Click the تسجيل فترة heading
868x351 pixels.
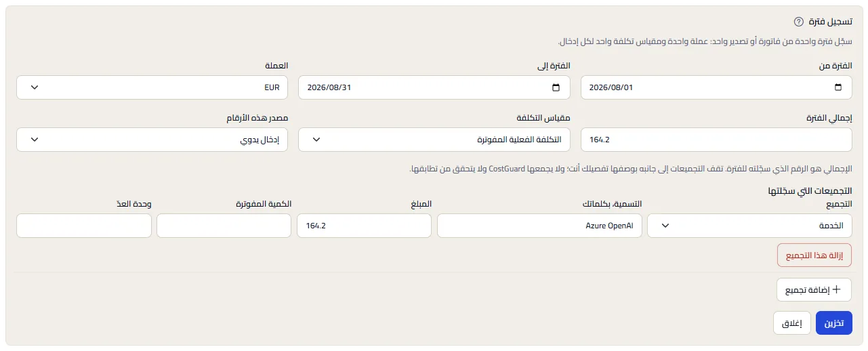tap(831, 22)
